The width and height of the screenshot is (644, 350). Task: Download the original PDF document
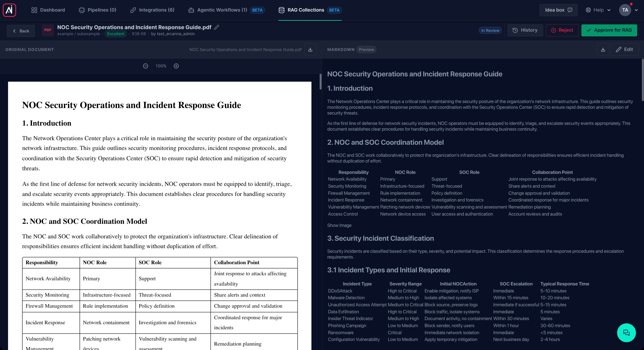pyautogui.click(x=310, y=49)
